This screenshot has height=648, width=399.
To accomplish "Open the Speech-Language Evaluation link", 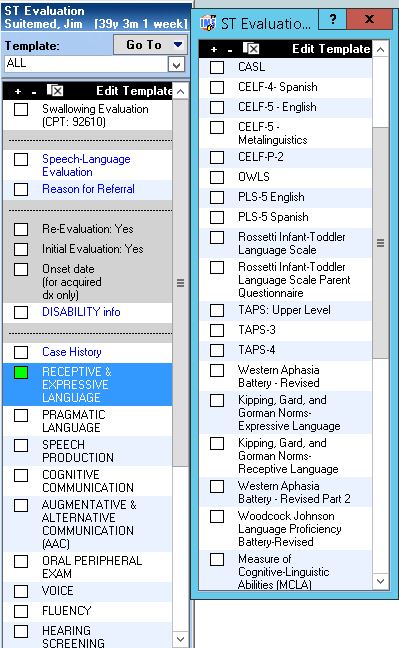I will [x=86, y=165].
